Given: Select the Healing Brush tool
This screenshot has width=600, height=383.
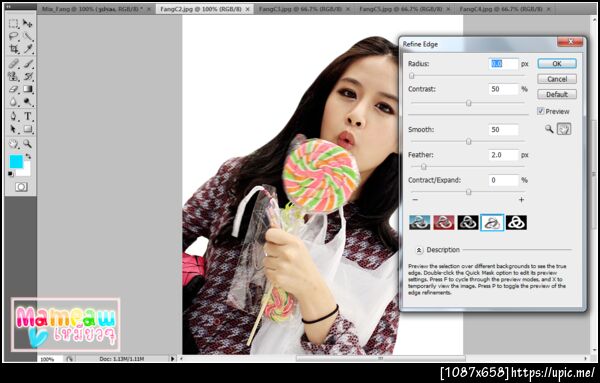Looking at the screenshot, I should point(14,64).
